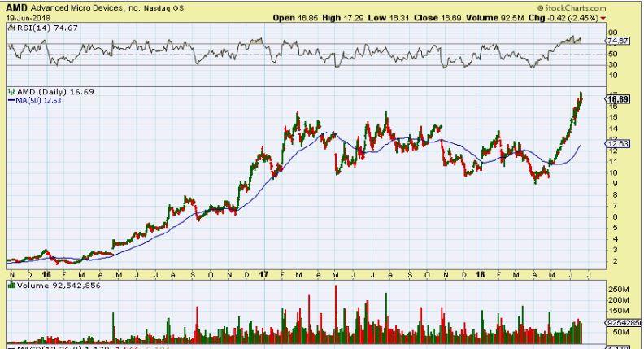This screenshot has height=349, width=644.
Task: Click the 74.67 RSI tag on right axis
Action: click(x=617, y=41)
